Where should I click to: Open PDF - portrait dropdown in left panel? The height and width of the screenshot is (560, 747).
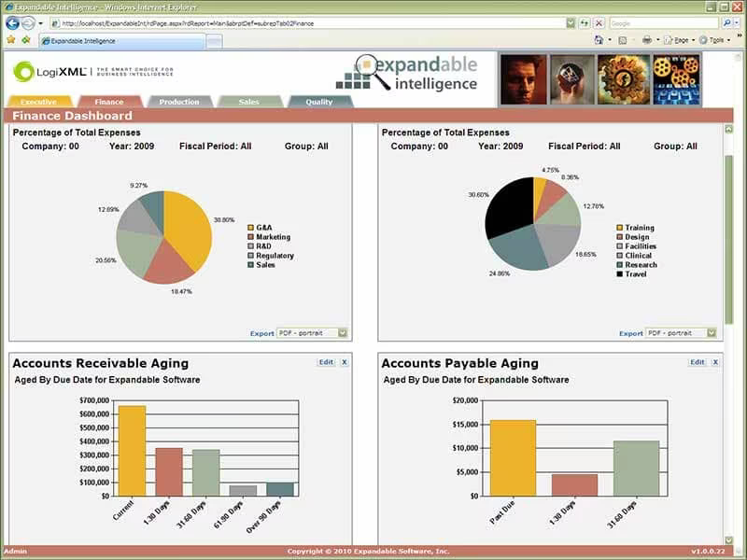coord(312,333)
